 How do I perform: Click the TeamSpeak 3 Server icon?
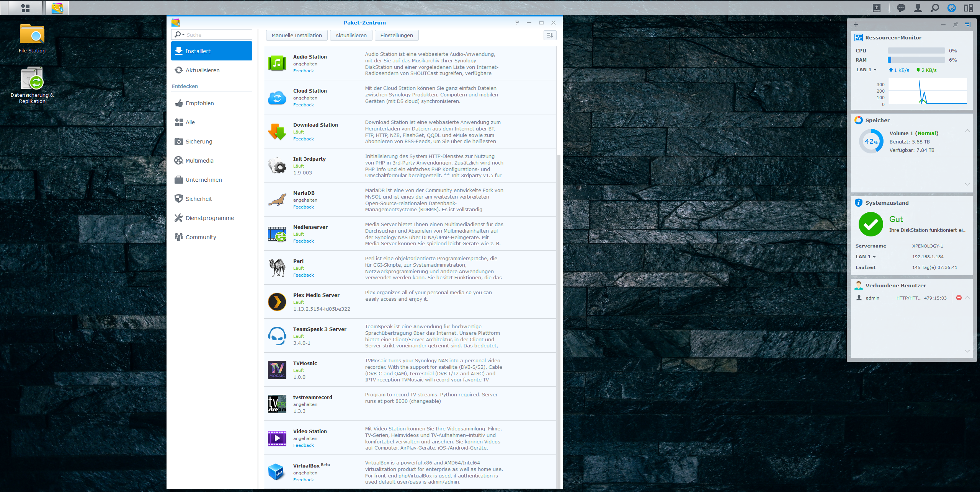pyautogui.click(x=277, y=336)
